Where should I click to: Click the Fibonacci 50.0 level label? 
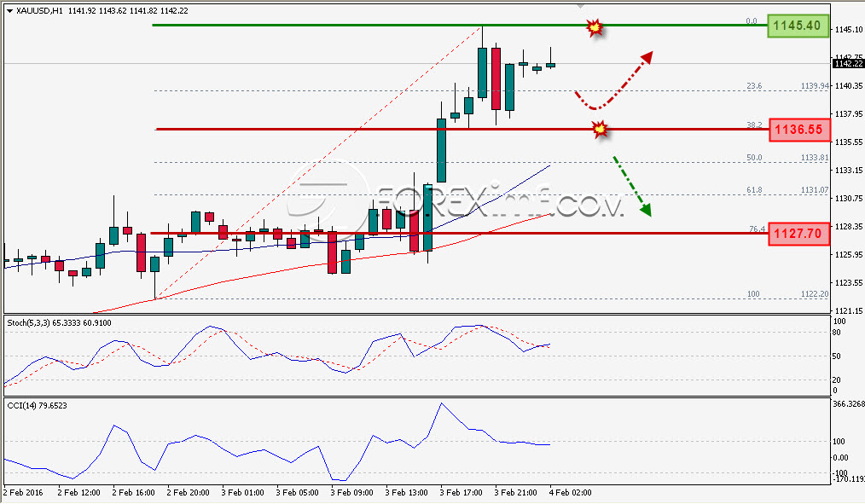(x=754, y=158)
